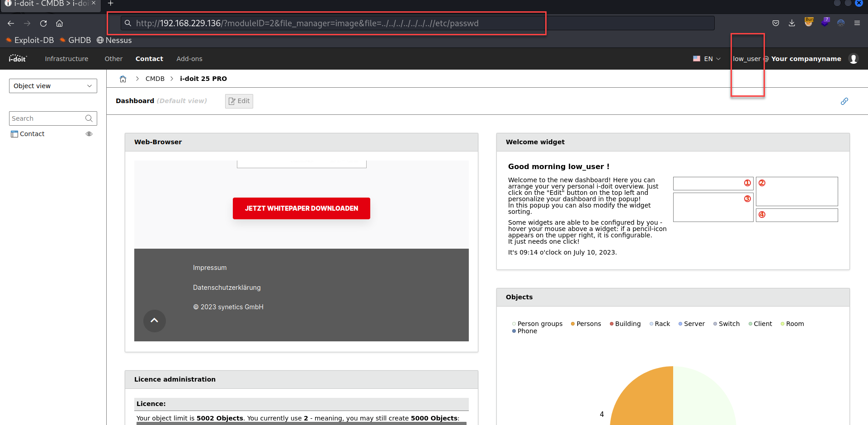Copy dashboard link using the chain icon
The width and height of the screenshot is (868, 425).
844,101
